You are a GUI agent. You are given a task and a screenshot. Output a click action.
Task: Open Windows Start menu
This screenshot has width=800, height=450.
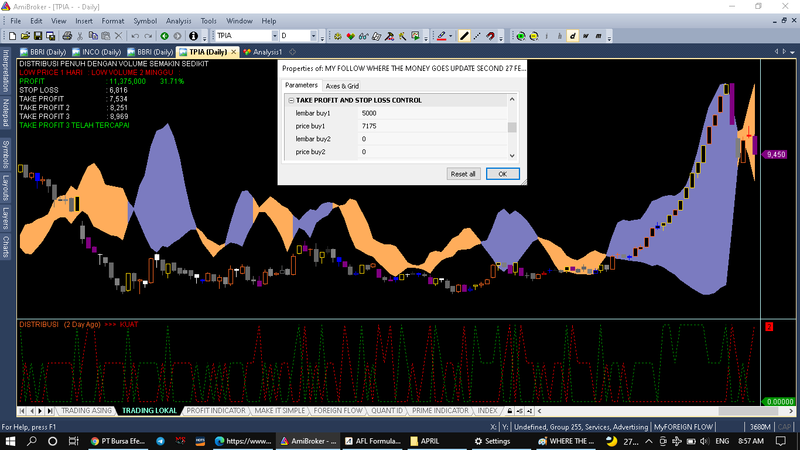click(10, 441)
